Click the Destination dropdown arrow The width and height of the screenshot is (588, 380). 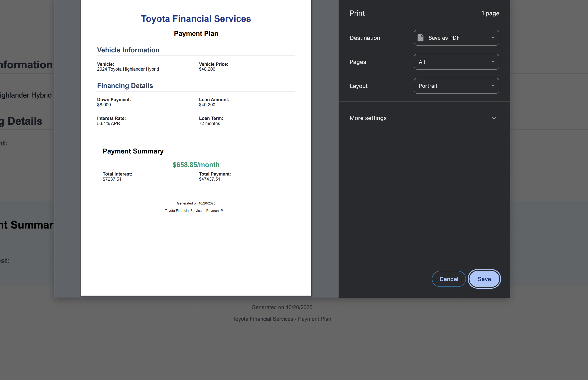click(x=492, y=38)
